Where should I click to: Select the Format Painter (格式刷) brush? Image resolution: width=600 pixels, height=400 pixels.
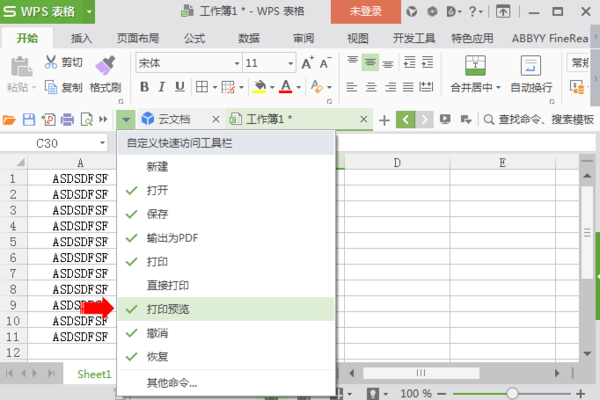105,64
